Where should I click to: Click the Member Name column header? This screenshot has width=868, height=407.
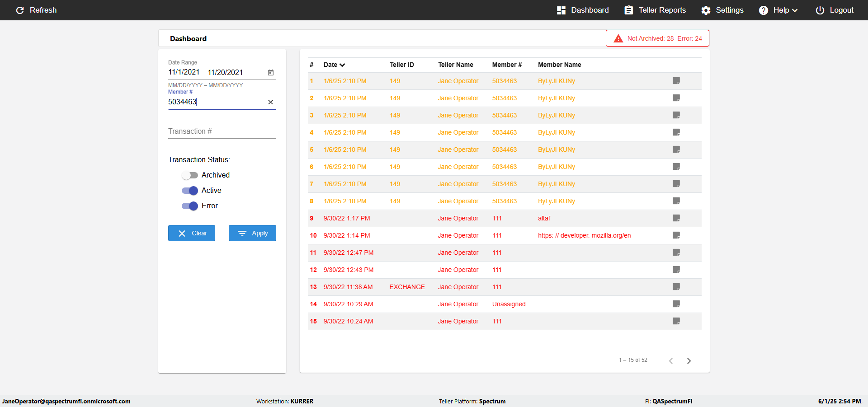tap(560, 65)
